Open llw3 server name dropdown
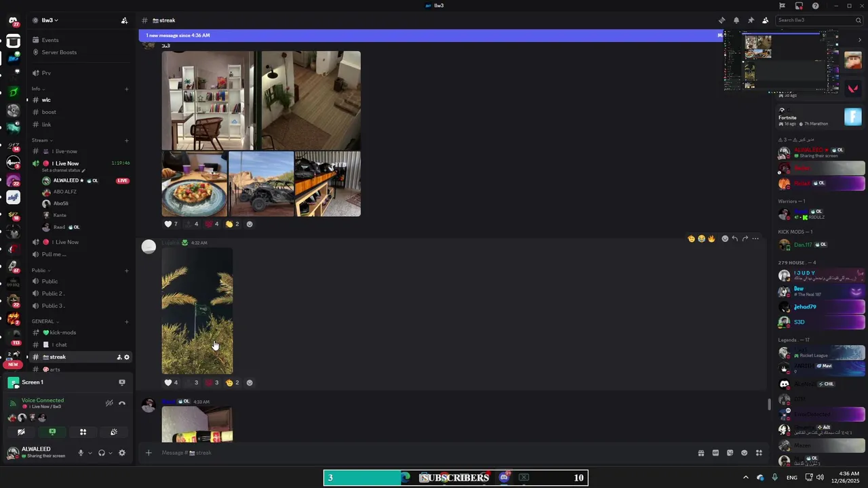The height and width of the screenshot is (488, 868). point(50,20)
